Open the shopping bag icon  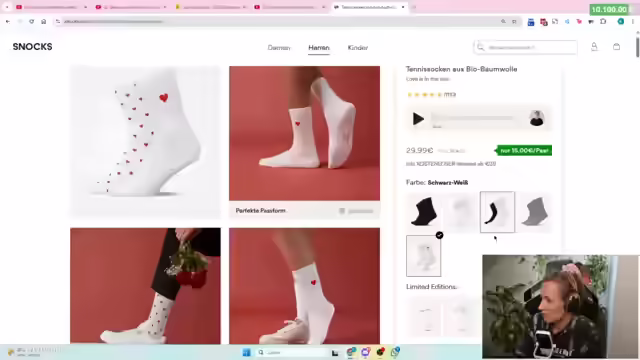pyautogui.click(x=616, y=47)
